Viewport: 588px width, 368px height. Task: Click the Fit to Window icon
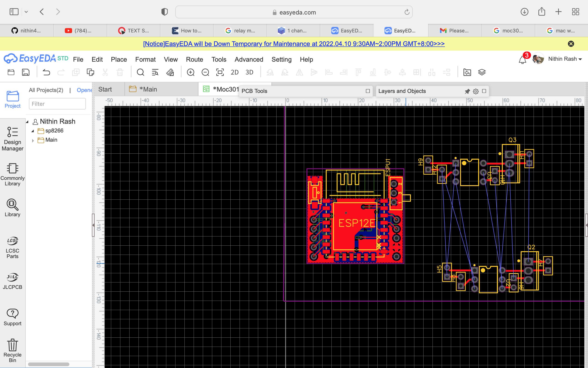pyautogui.click(x=220, y=72)
